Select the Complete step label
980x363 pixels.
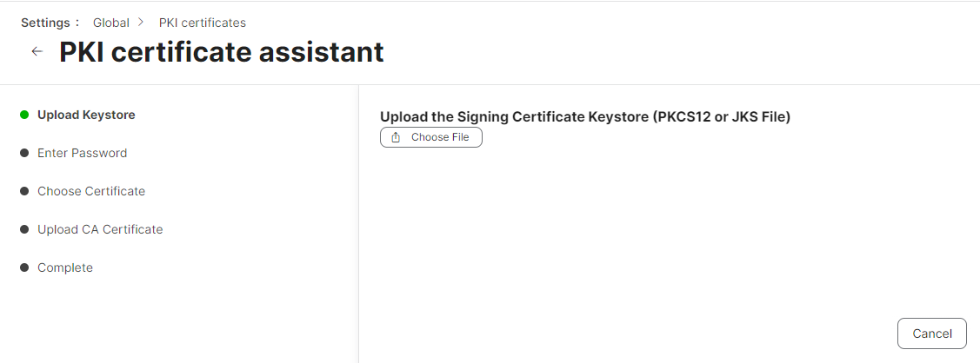[x=65, y=267]
